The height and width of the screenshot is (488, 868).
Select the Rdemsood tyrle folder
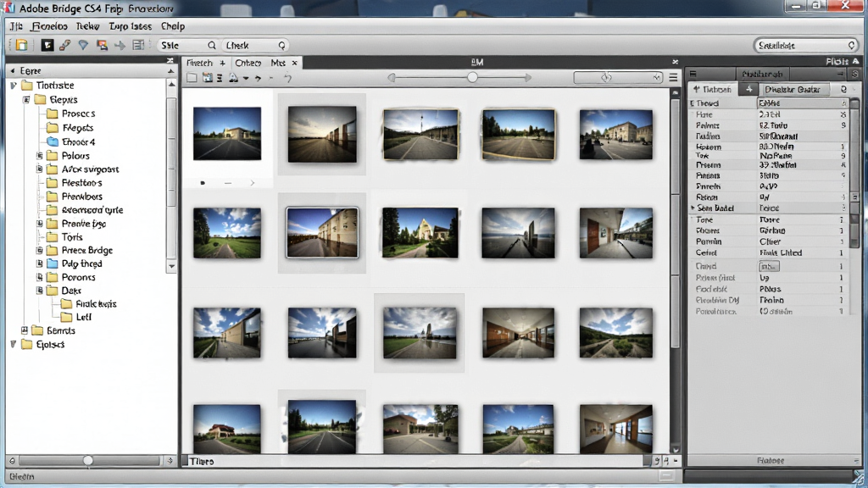pos(92,210)
